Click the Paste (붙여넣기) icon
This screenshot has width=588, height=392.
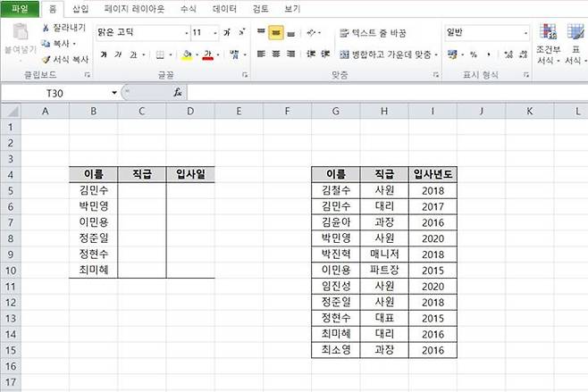pyautogui.click(x=20, y=36)
